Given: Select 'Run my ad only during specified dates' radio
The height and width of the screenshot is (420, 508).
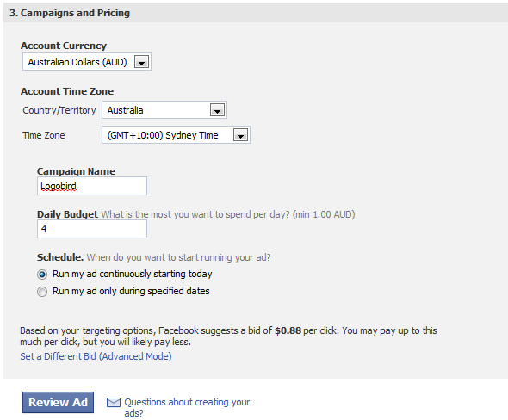Looking at the screenshot, I should pyautogui.click(x=42, y=292).
